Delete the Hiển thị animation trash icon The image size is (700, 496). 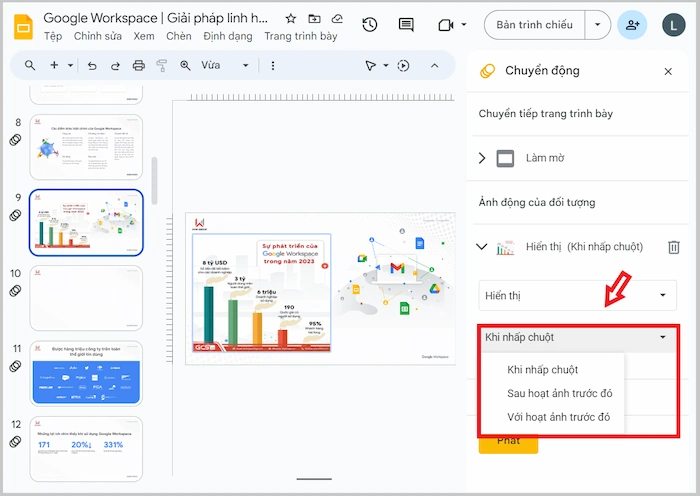(x=674, y=247)
